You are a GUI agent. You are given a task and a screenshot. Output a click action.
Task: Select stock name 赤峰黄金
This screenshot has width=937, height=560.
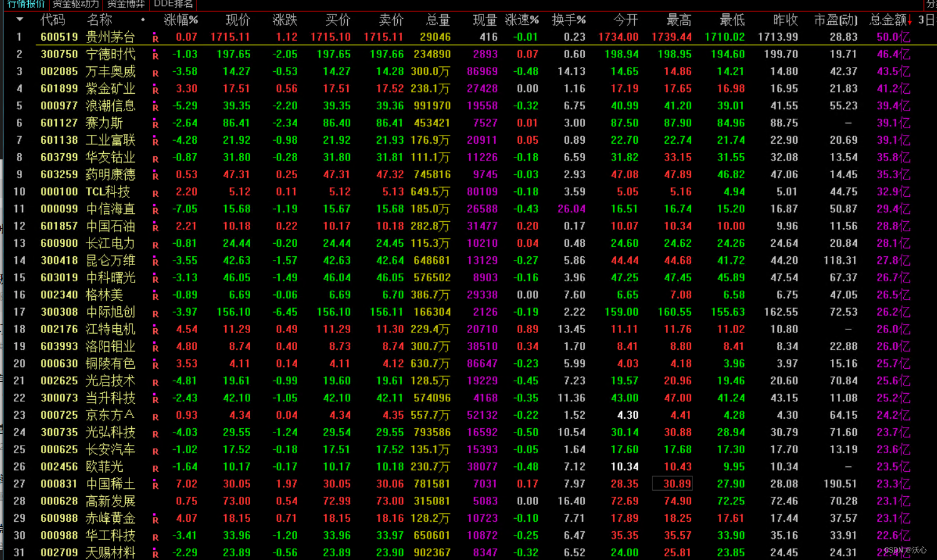point(111,518)
